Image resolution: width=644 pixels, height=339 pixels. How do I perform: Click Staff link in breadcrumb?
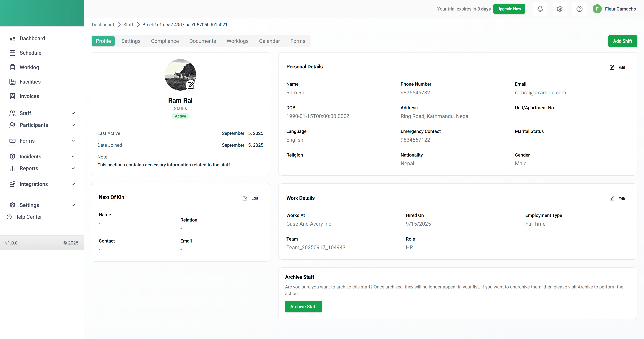(128, 25)
